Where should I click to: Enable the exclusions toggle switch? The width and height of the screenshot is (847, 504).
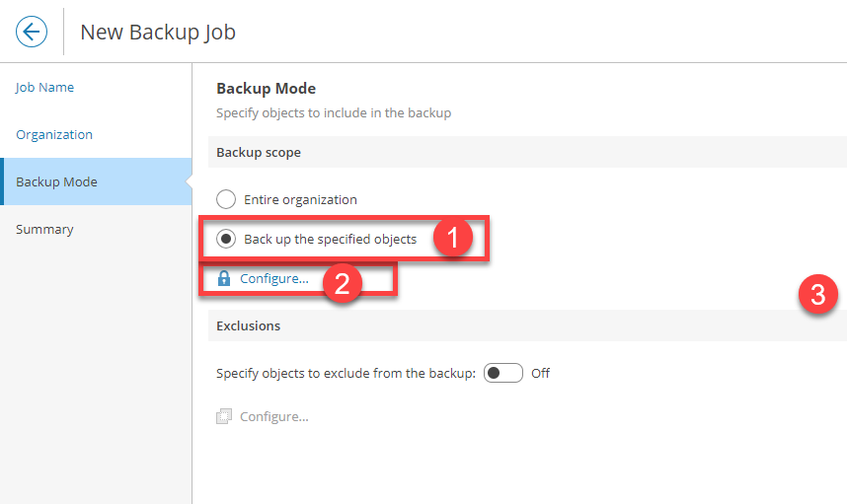tap(502, 374)
